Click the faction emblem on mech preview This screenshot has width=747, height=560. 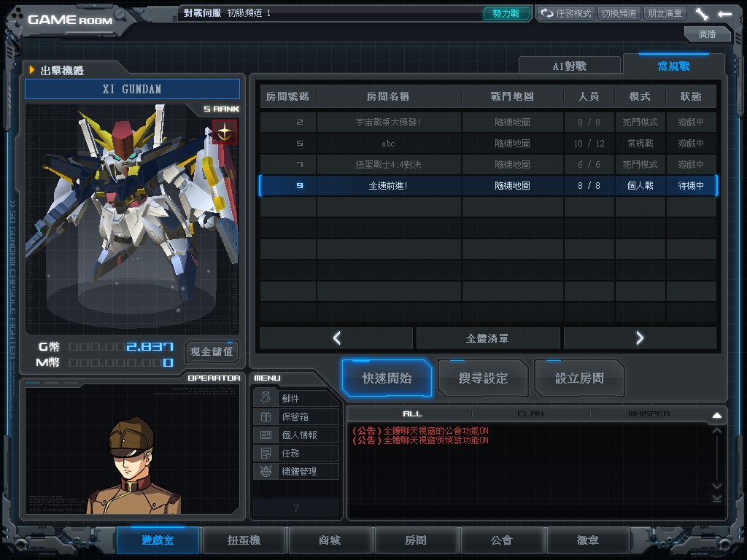pos(225,133)
